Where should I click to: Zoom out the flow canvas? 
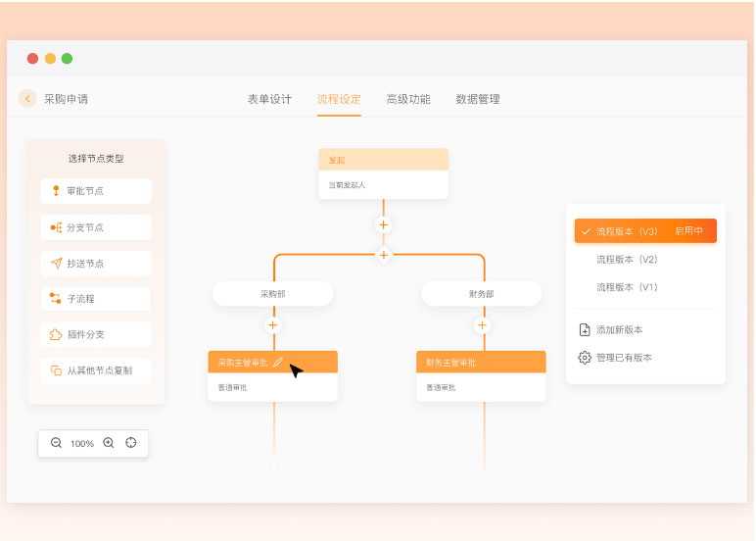coord(56,443)
